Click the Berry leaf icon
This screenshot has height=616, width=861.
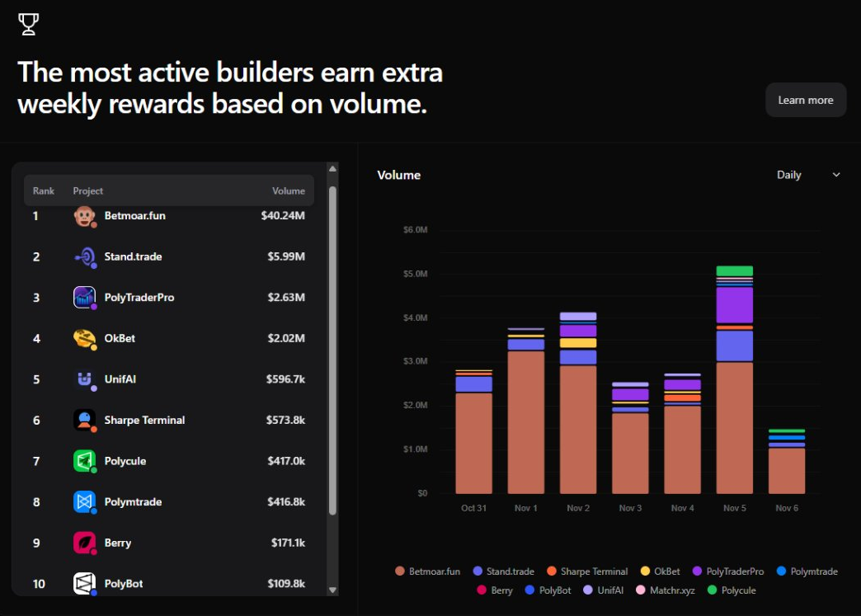[x=84, y=543]
